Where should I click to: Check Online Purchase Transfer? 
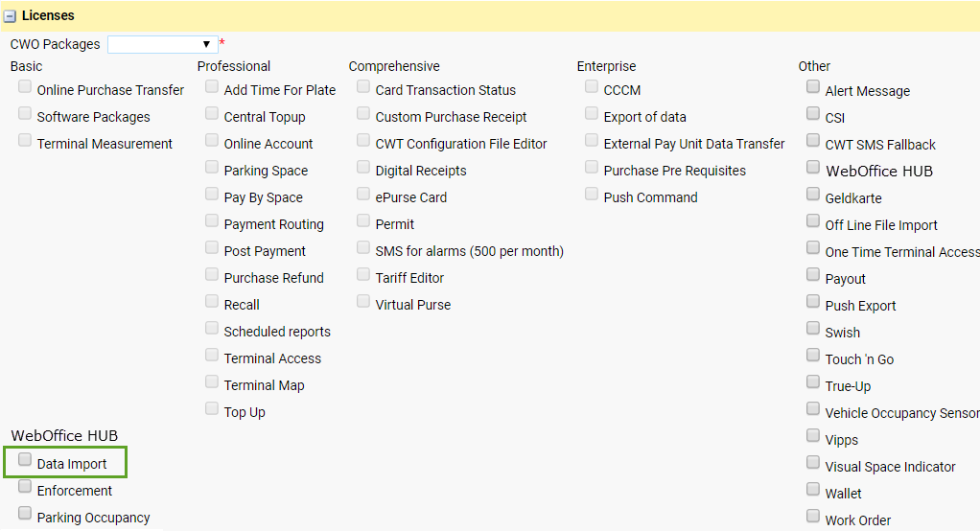[25, 86]
